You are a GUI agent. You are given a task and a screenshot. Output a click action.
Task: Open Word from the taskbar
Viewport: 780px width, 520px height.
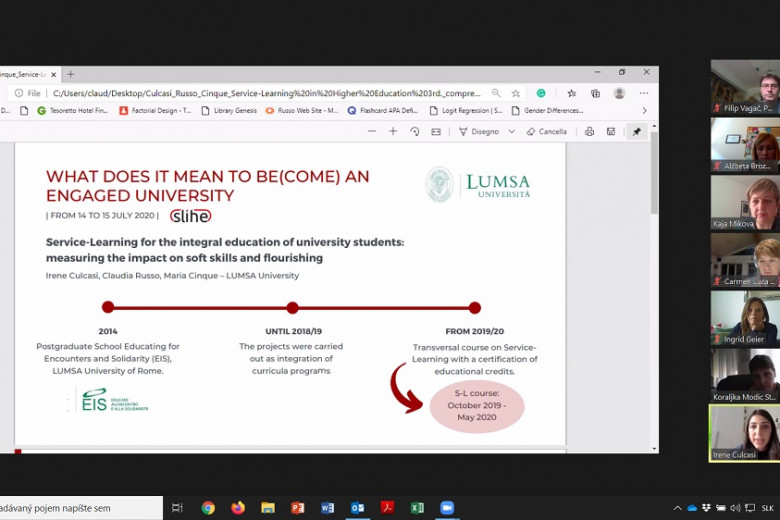coord(327,508)
